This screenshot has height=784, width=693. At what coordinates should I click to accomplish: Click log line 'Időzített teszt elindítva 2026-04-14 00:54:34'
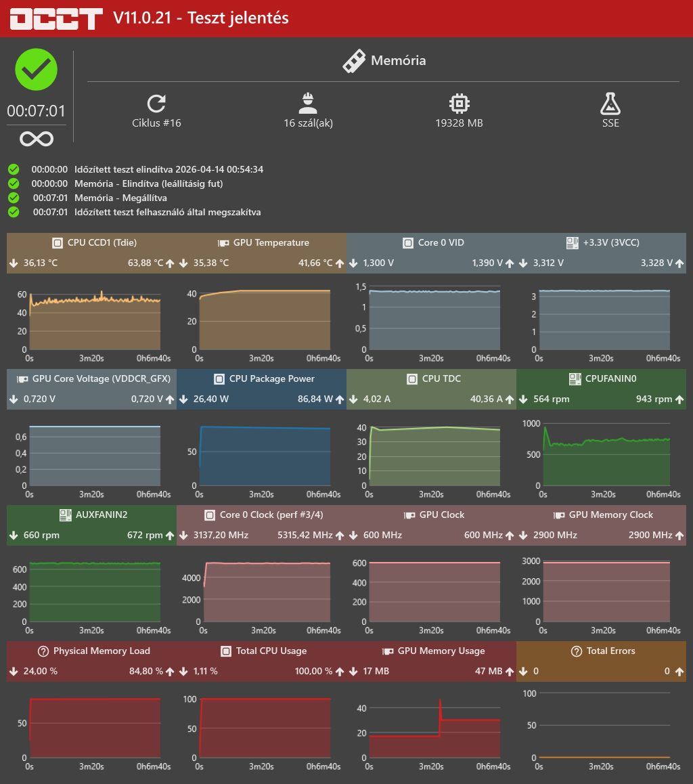(169, 169)
